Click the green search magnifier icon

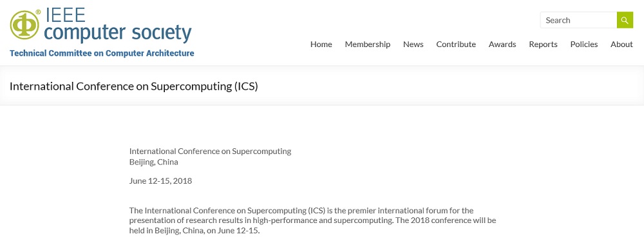pyautogui.click(x=625, y=20)
